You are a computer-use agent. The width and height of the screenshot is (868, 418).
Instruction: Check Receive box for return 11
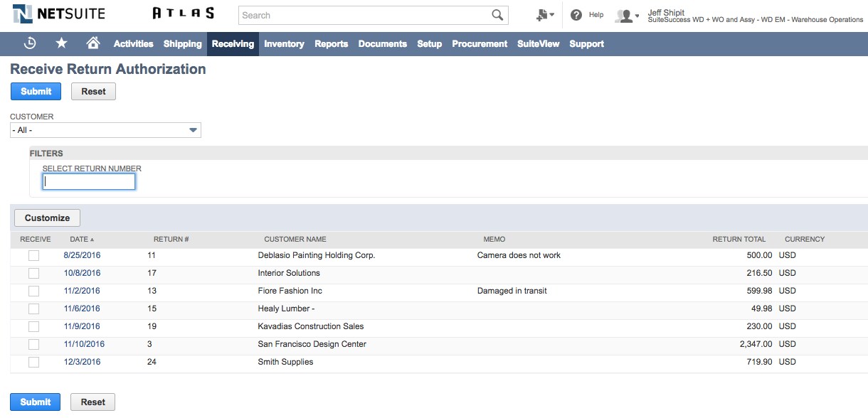click(x=33, y=255)
